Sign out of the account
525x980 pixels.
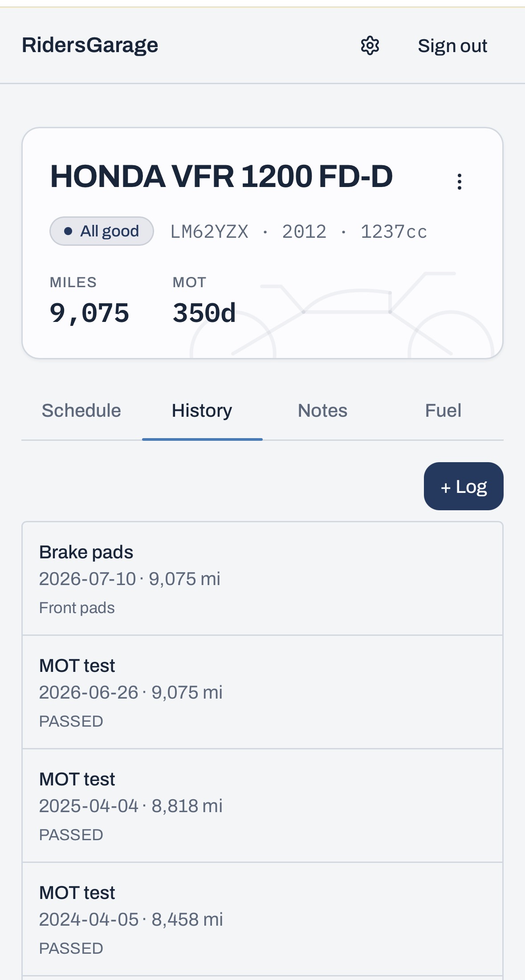click(452, 46)
